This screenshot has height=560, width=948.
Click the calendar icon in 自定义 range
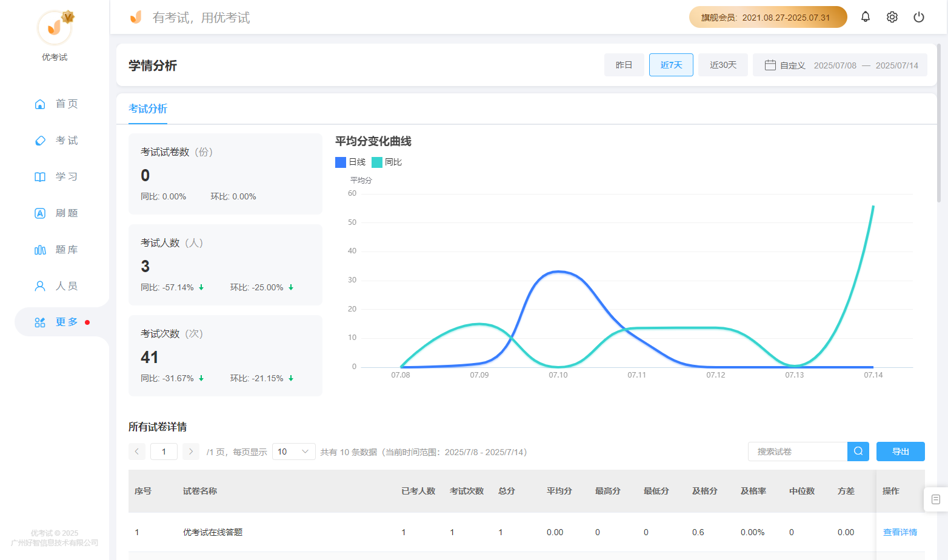770,65
